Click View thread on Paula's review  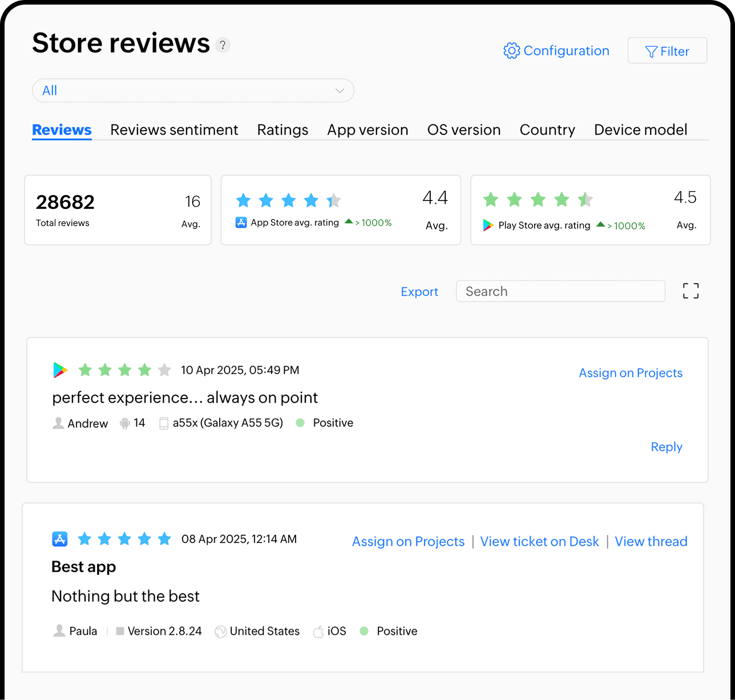click(x=651, y=541)
